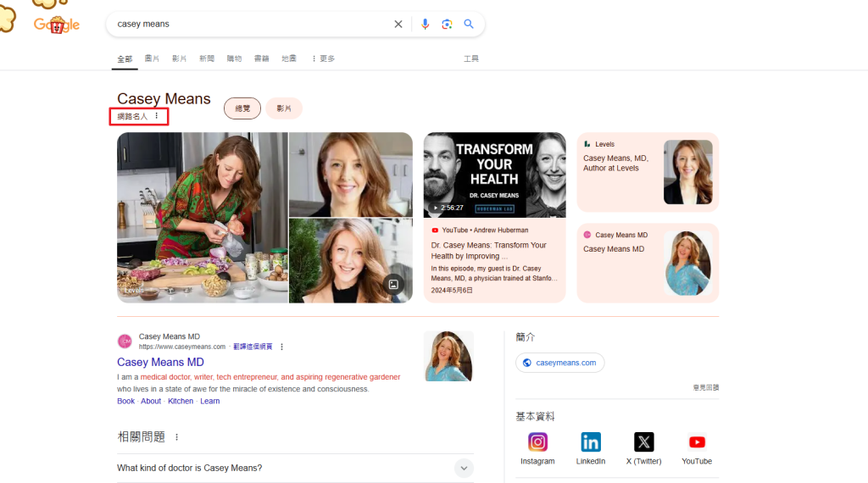Click the voice search microphone icon

(x=426, y=24)
